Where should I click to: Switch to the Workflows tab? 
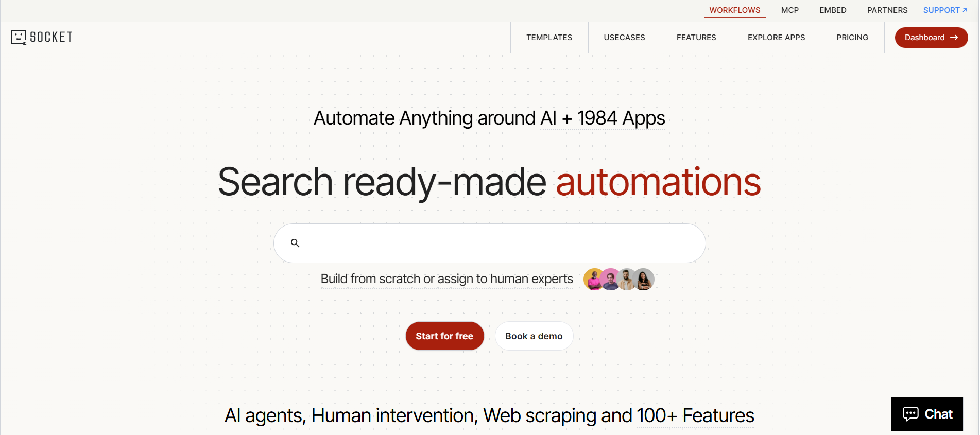pyautogui.click(x=734, y=10)
